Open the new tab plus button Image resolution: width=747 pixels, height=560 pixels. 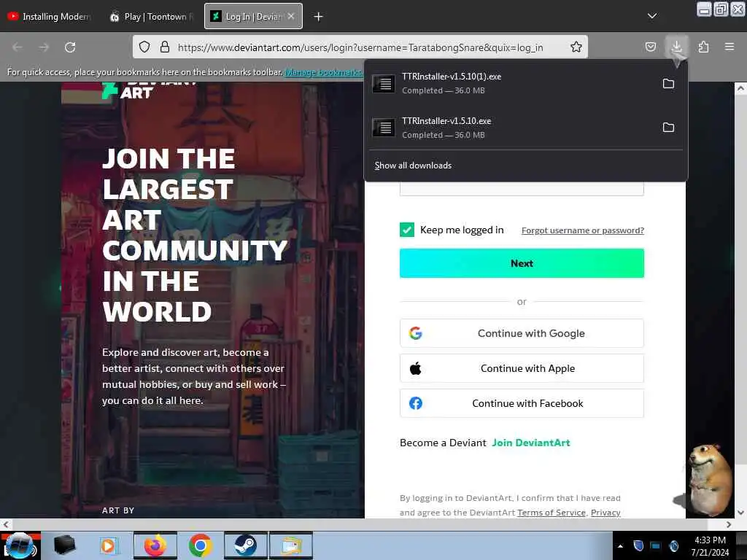318,17
